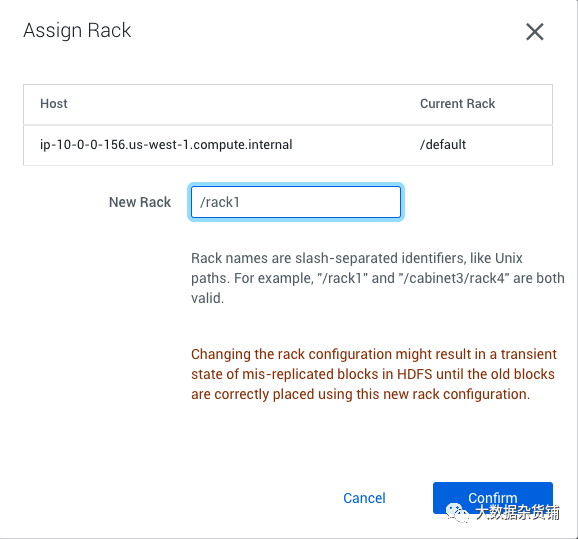Click the New Rack input field
Image resolution: width=578 pixels, height=539 pixels.
296,202
